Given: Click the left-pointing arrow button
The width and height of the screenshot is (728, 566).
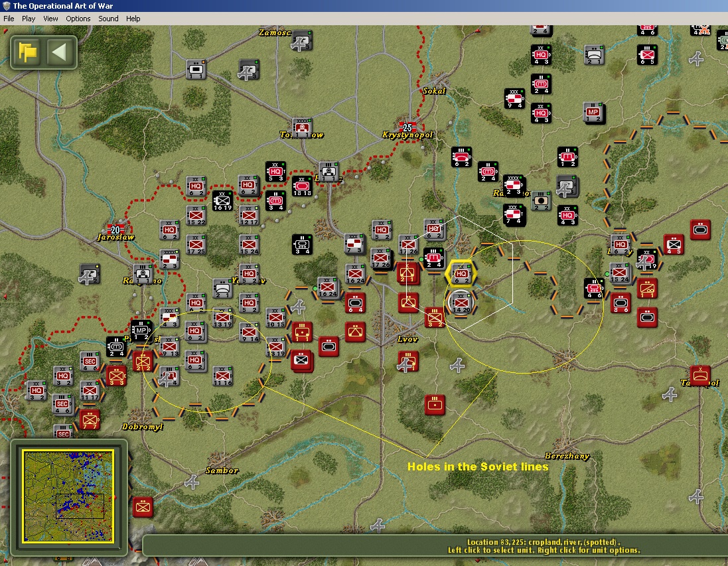Looking at the screenshot, I should coord(60,52).
